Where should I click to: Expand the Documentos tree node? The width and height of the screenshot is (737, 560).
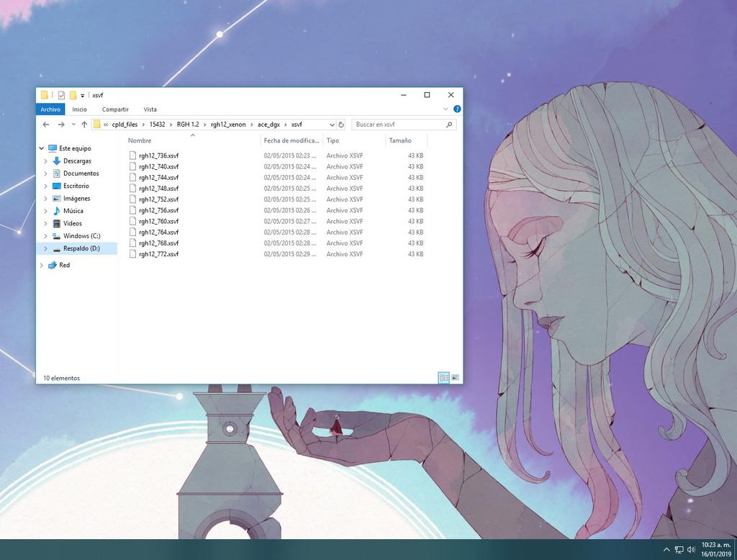(45, 173)
